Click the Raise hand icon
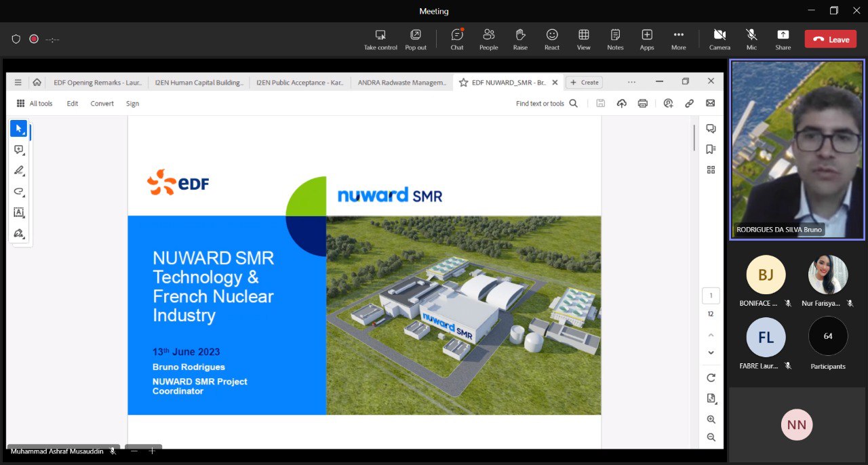868x465 pixels. click(520, 35)
